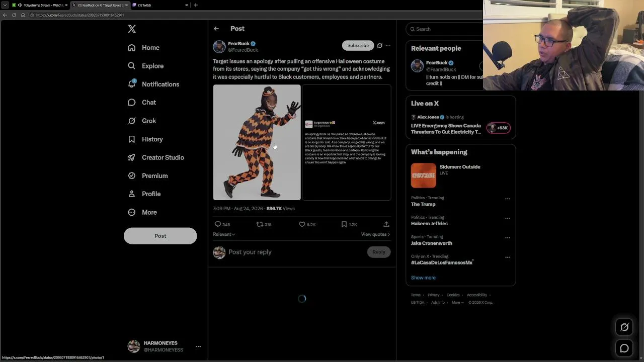Screen dimensions: 644x362
Task: Bookmark the post using the bookmark icon
Action: (344, 224)
